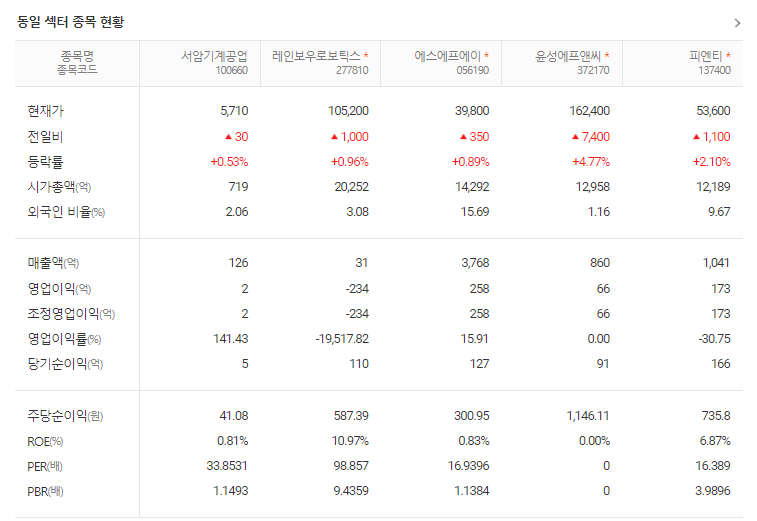The width and height of the screenshot is (757, 521).
Task: Open stock 피엔티 in the header
Action: (705, 56)
